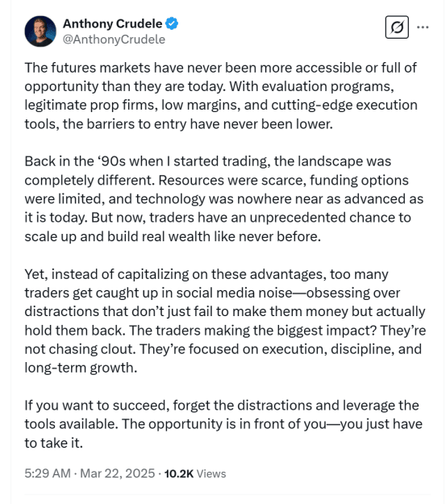Open the Grok explain-post icon
The height and width of the screenshot is (504, 446).
tap(397, 27)
